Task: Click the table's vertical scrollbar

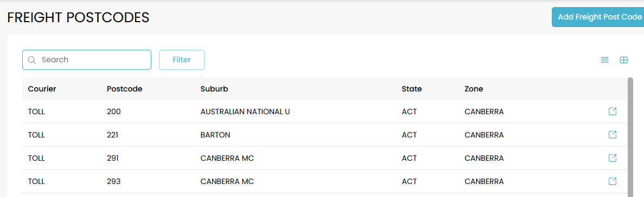Action: 630,137
